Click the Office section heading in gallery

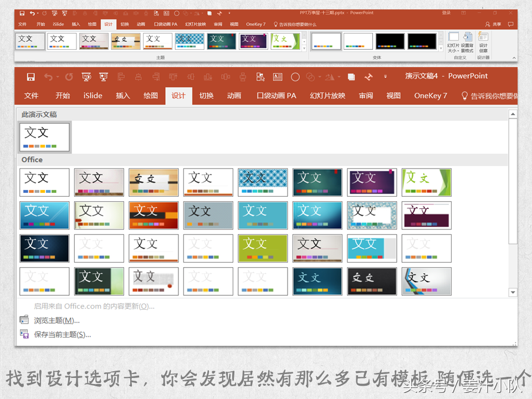tap(32, 160)
